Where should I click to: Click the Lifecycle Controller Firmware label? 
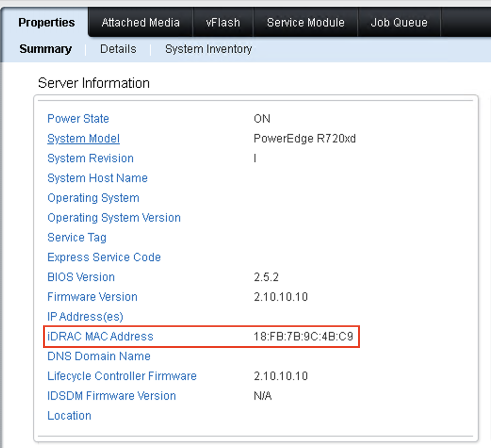[x=122, y=376]
